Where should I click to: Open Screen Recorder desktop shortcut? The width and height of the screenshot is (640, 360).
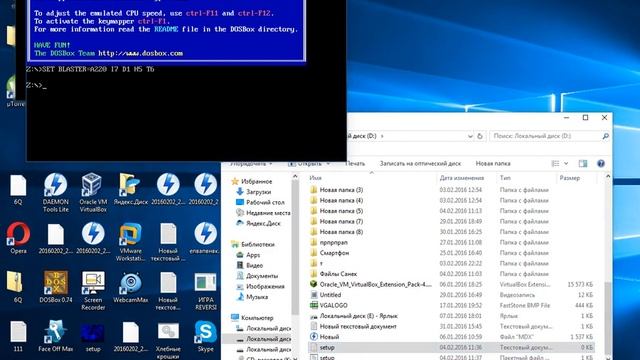(x=93, y=291)
